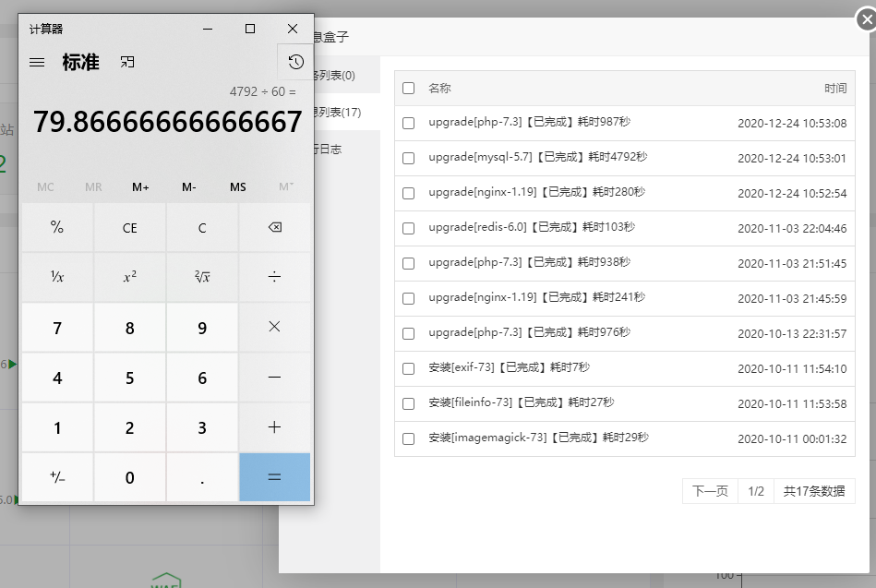Minimize the calculator window

click(x=208, y=29)
